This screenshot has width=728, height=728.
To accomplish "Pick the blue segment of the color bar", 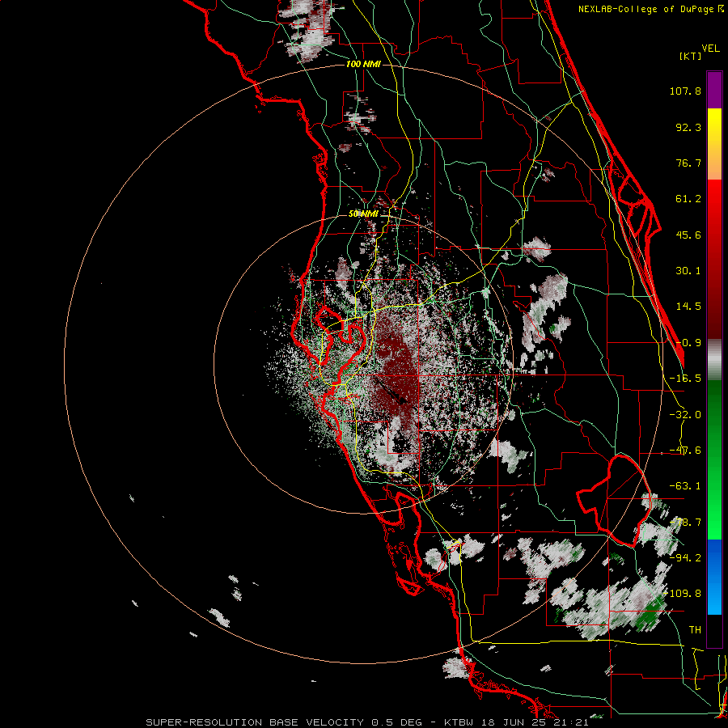I will click(x=714, y=577).
